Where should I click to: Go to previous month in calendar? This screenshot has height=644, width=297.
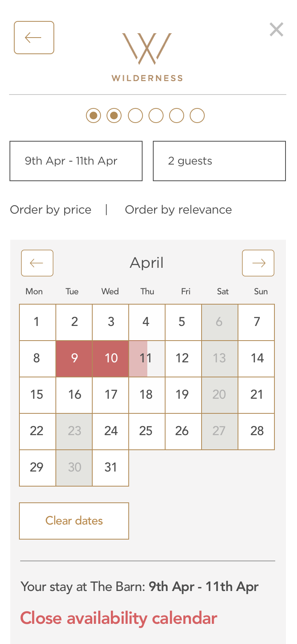click(37, 263)
